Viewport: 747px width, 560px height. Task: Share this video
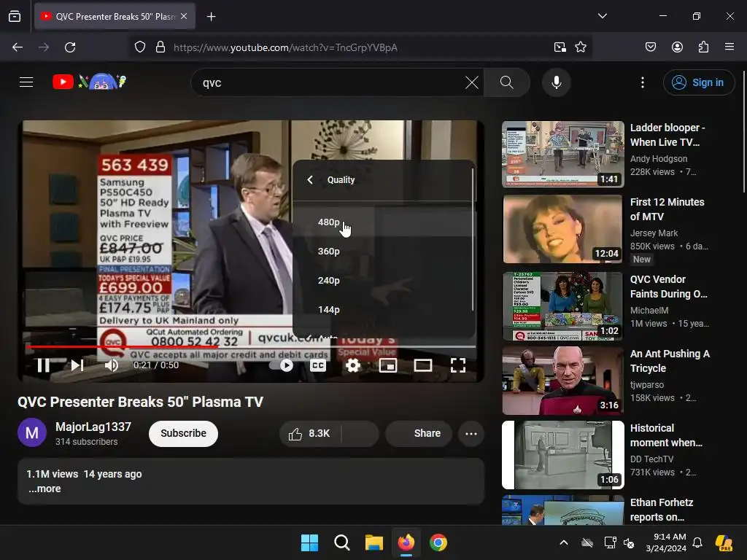pyautogui.click(x=419, y=433)
